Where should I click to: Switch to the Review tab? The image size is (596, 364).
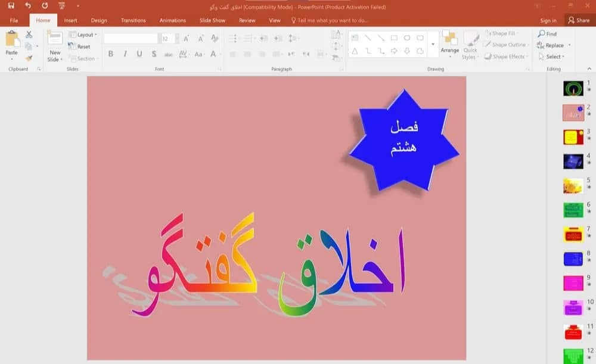(x=247, y=20)
